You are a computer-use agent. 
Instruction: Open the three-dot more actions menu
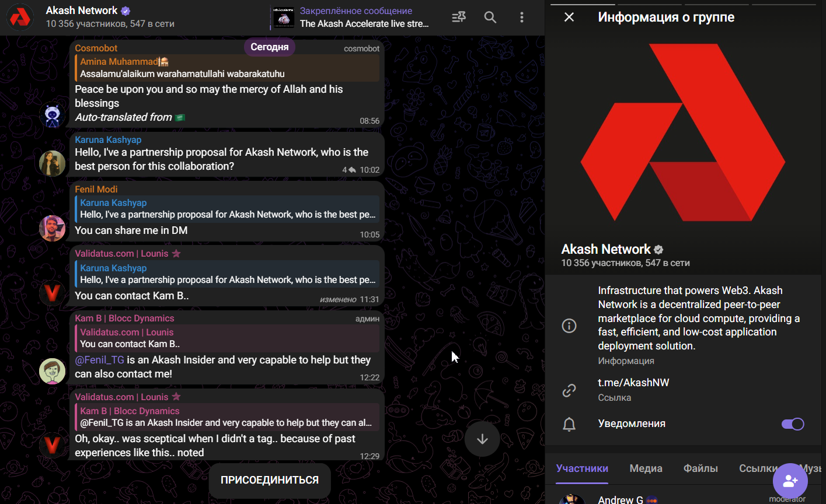[x=522, y=17]
